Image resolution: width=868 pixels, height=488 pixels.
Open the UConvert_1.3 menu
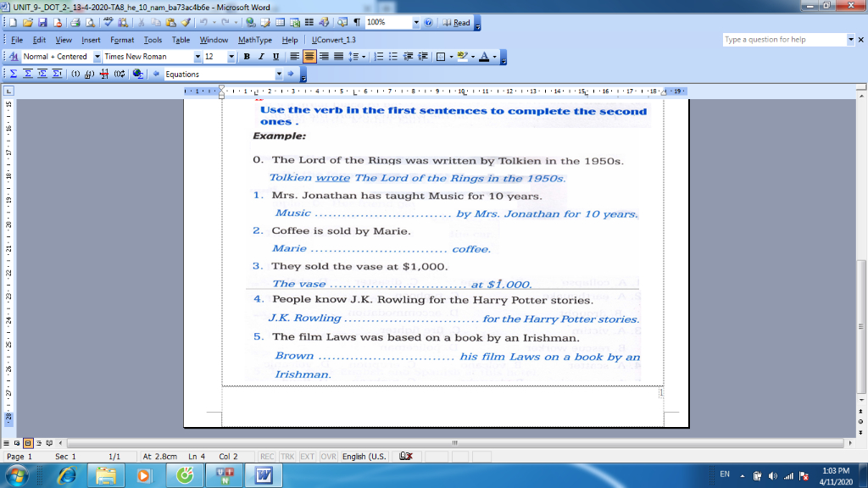333,40
